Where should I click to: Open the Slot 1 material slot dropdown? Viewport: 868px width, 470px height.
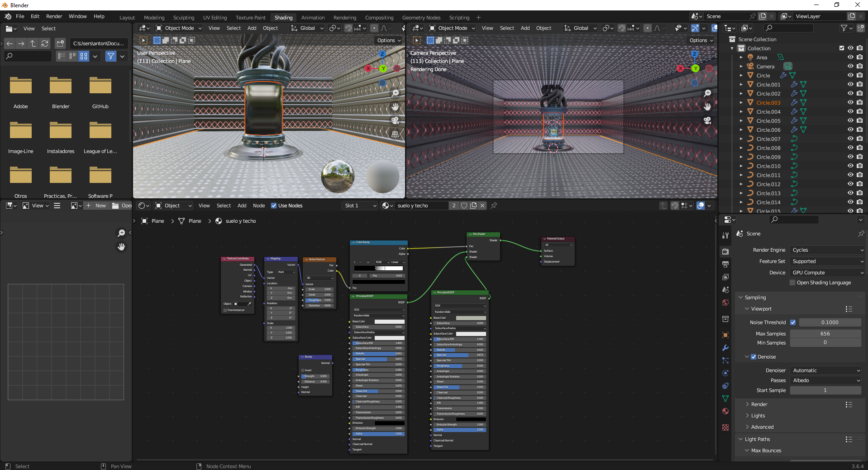pyautogui.click(x=360, y=206)
